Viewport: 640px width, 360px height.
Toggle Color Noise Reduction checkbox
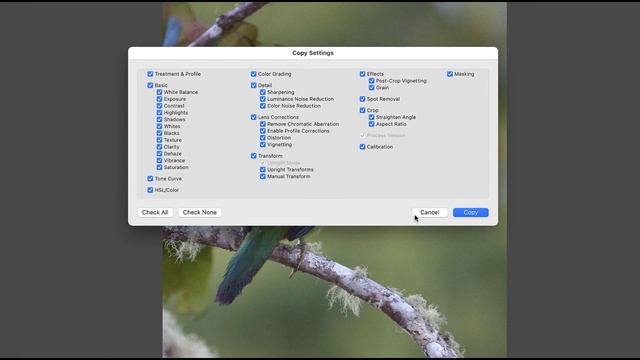pos(262,106)
